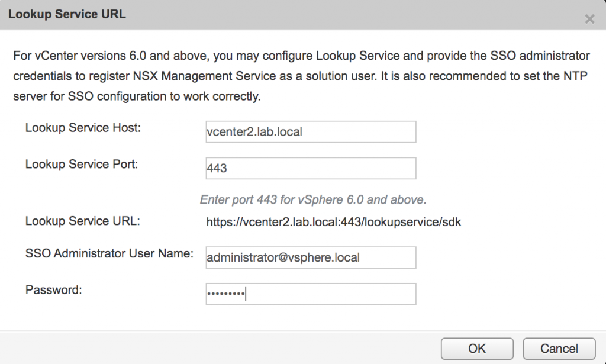606x364 pixels.
Task: Close the Lookup Service URL dialog
Action: tap(589, 19)
